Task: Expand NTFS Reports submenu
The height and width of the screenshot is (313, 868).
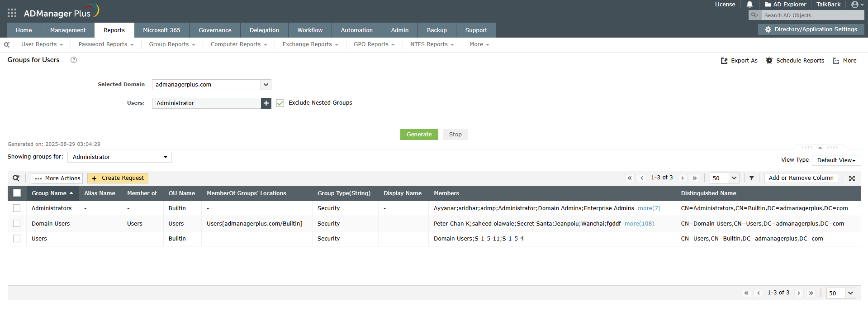Action: pos(432,44)
